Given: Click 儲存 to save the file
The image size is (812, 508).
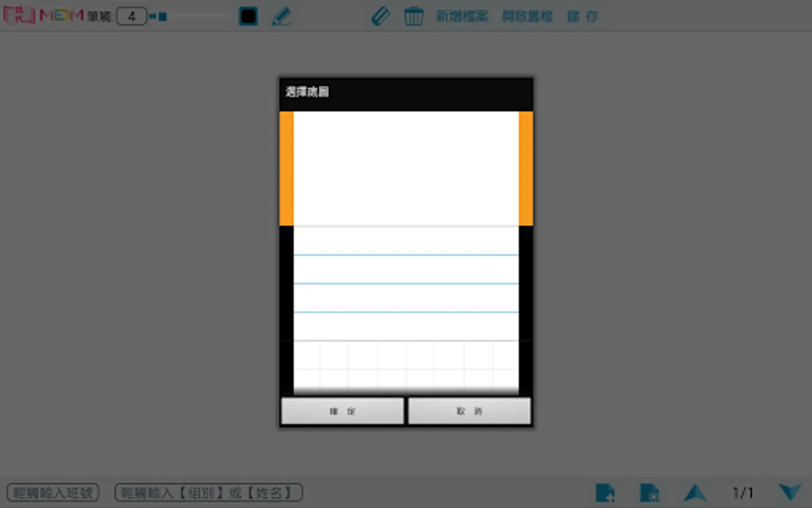Looking at the screenshot, I should [x=582, y=16].
